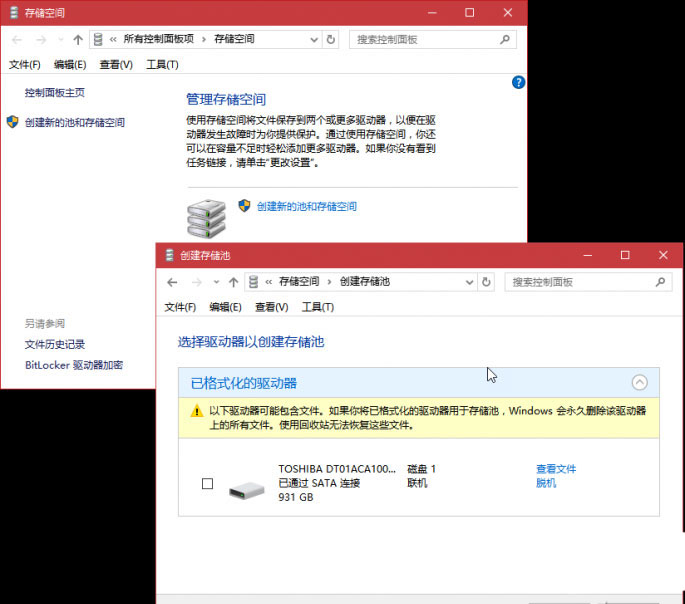
Task: Open address dropdown in 存储空间 window
Action: click(313, 39)
